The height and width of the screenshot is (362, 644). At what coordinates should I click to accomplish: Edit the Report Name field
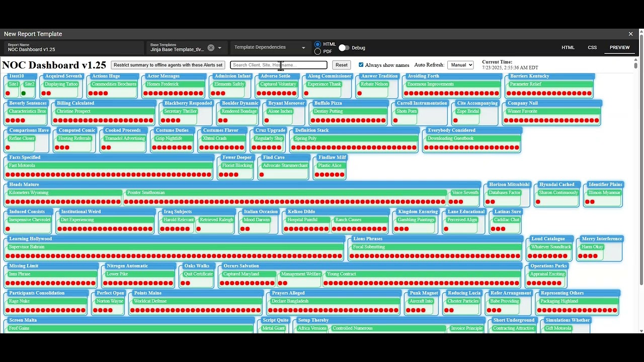coord(74,48)
